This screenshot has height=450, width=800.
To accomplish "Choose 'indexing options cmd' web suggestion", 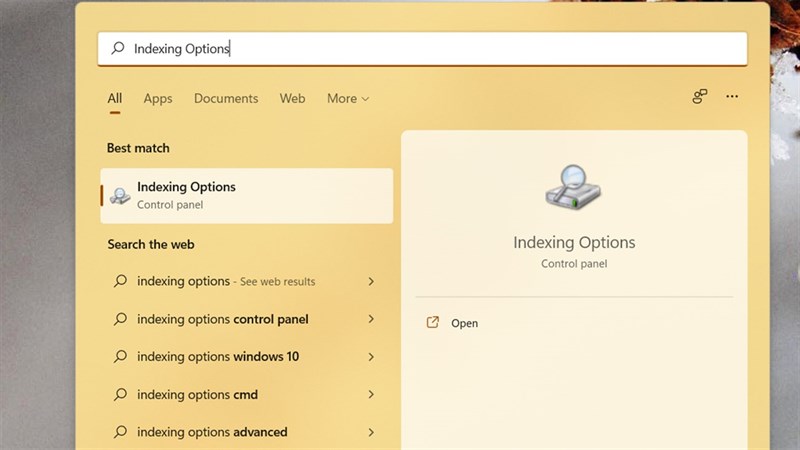I will click(x=198, y=395).
